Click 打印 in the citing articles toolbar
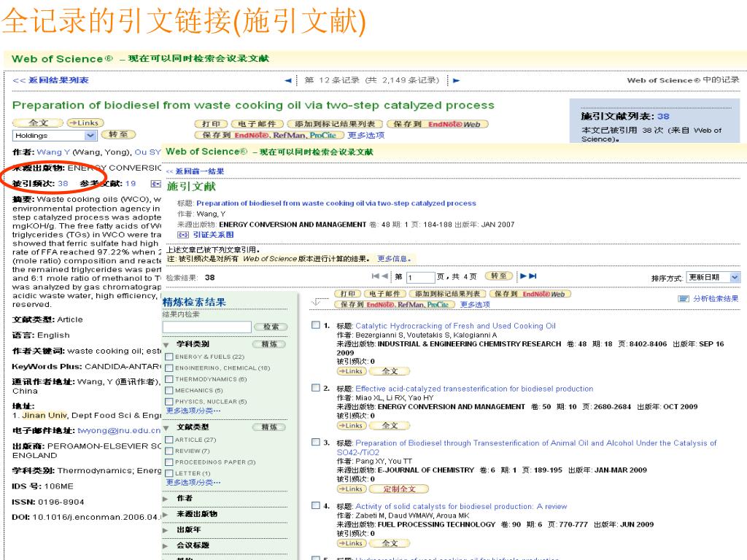Image resolution: width=747 pixels, height=560 pixels. (x=348, y=294)
